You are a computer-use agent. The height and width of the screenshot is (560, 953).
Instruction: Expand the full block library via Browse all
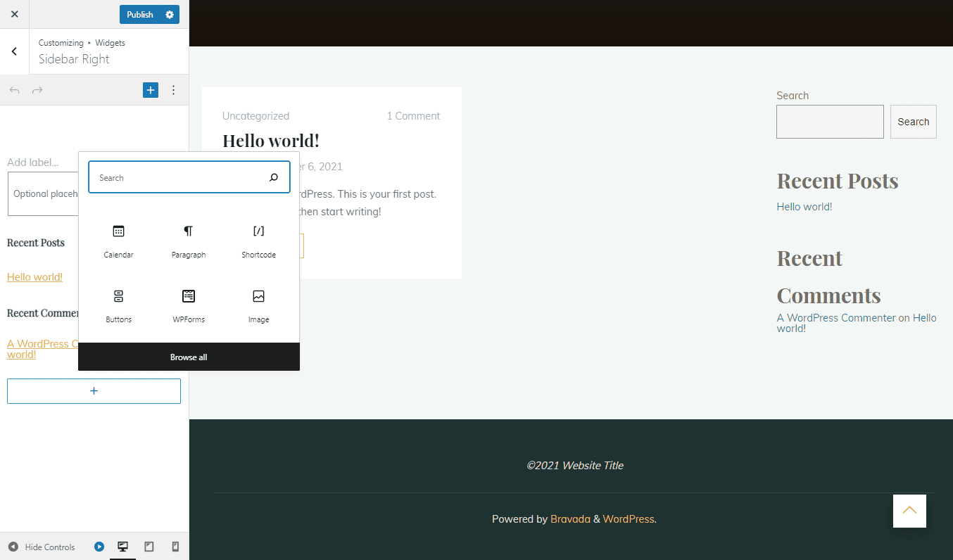189,357
